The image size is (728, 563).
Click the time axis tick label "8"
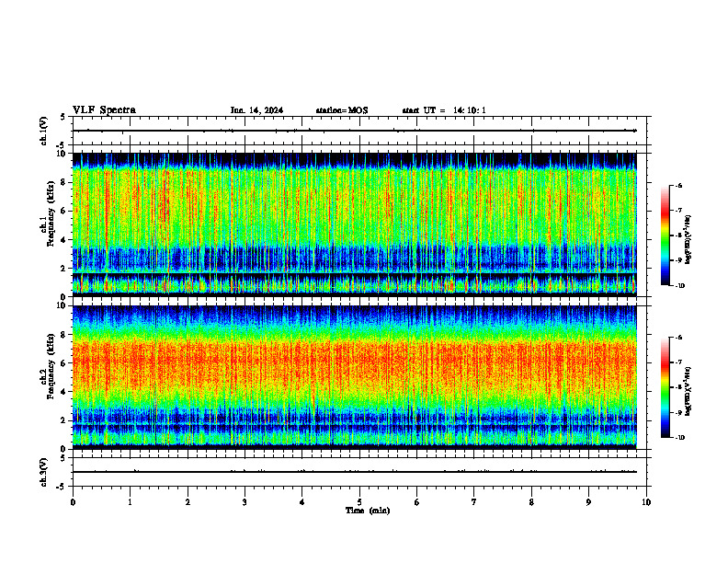coord(531,502)
